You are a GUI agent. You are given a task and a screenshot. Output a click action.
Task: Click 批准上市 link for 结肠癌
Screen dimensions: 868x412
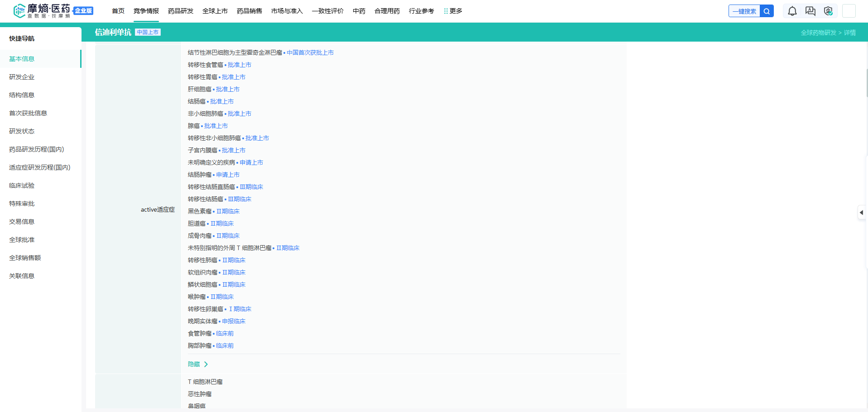coord(222,101)
